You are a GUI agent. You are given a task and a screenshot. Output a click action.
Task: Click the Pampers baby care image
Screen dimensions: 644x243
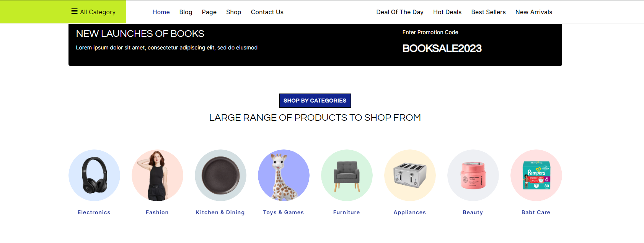point(536,175)
